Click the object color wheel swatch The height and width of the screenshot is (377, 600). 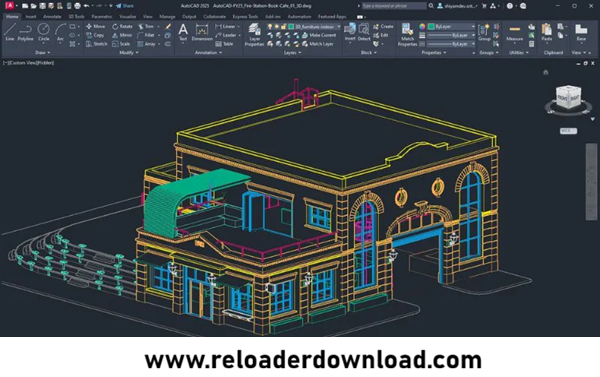pyautogui.click(x=422, y=26)
